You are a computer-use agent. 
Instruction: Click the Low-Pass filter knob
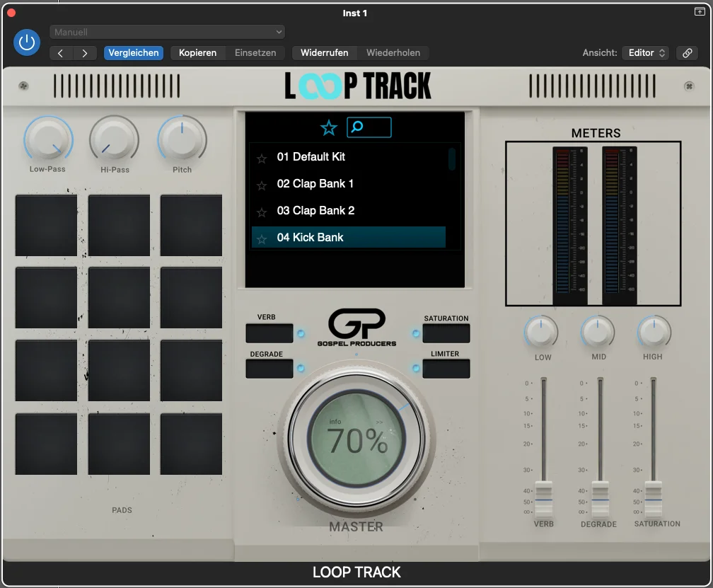coord(48,139)
